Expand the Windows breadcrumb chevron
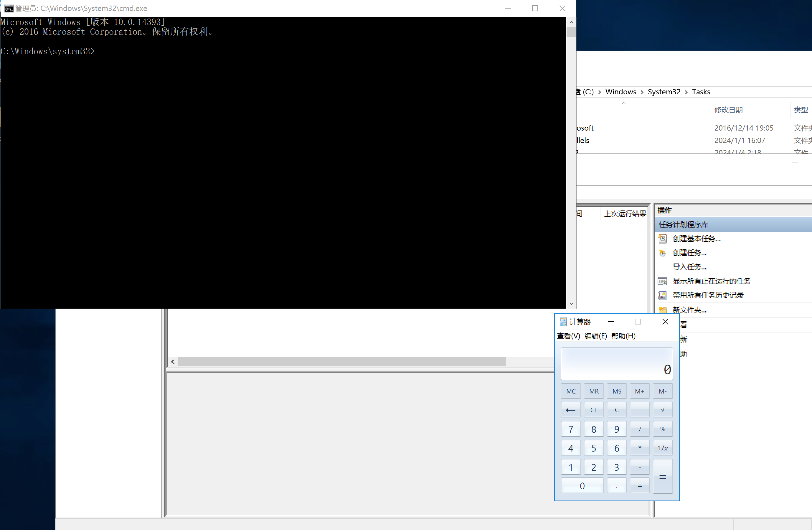This screenshot has width=812, height=530. tap(642, 92)
